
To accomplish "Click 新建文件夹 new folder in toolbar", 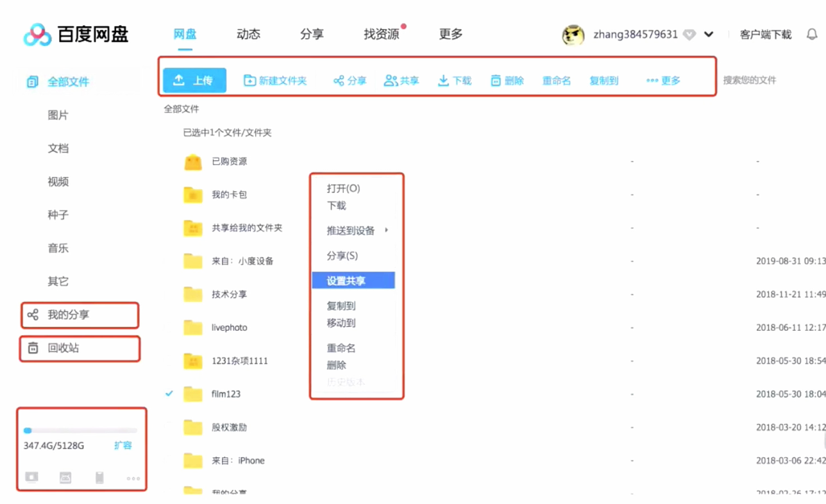I will tap(275, 81).
